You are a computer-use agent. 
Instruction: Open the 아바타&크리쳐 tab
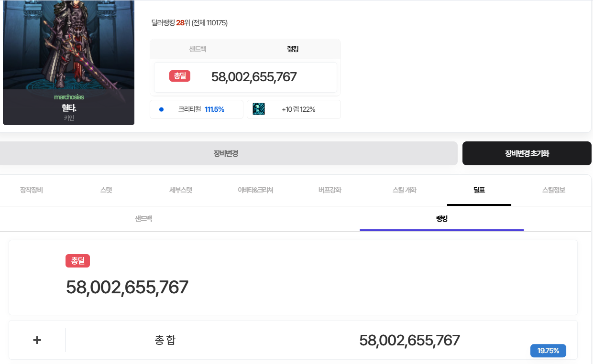(x=255, y=190)
